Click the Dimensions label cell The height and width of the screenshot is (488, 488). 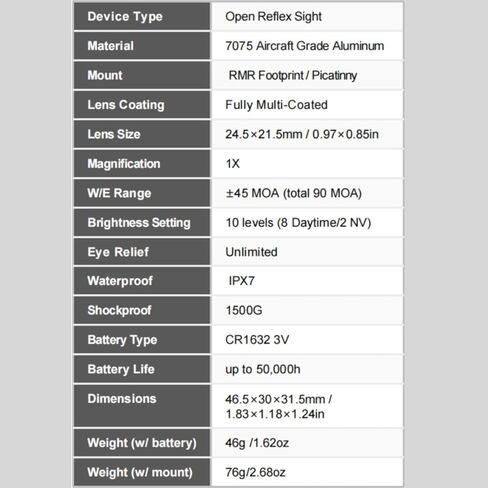tap(142, 406)
